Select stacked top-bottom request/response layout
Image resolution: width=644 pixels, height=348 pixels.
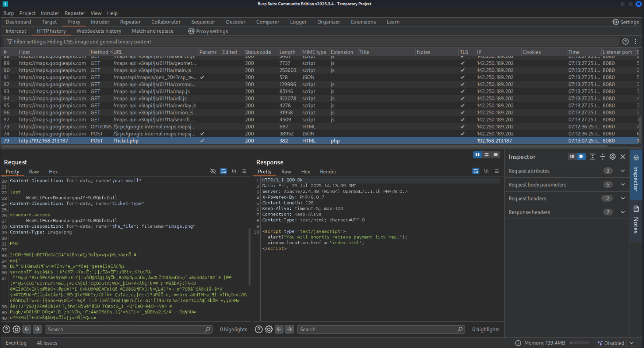(486, 155)
